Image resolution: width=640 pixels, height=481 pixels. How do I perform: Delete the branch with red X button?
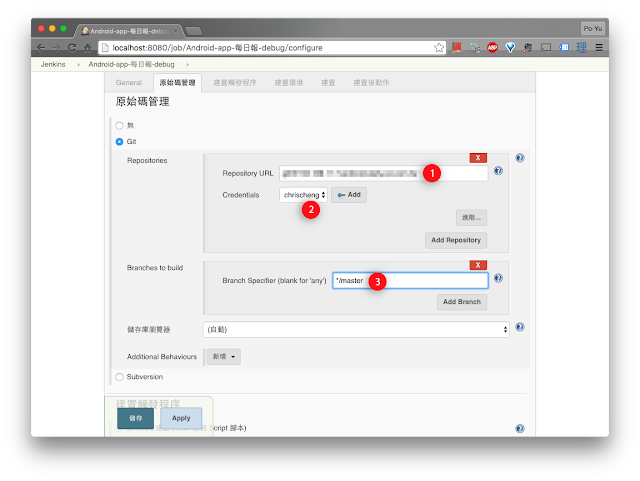(x=478, y=265)
